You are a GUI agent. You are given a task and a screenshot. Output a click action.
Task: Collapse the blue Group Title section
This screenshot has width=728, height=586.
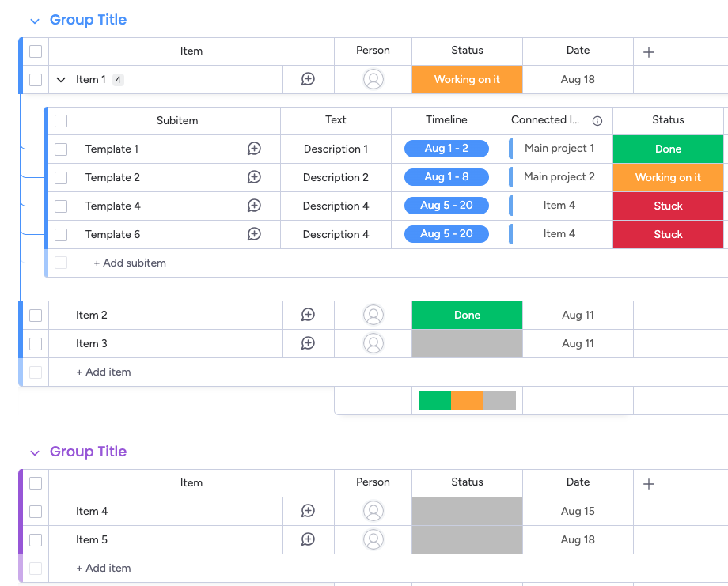tap(35, 21)
